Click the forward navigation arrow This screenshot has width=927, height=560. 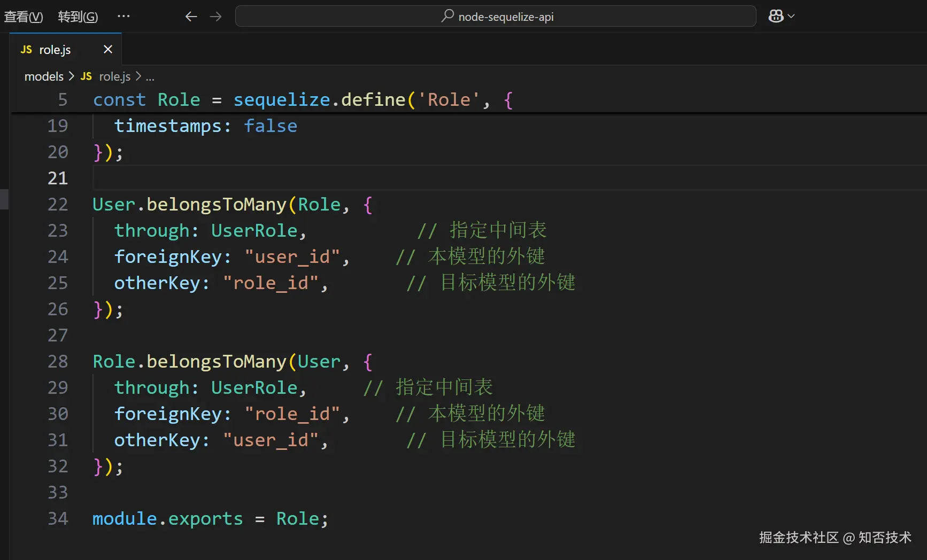tap(215, 17)
